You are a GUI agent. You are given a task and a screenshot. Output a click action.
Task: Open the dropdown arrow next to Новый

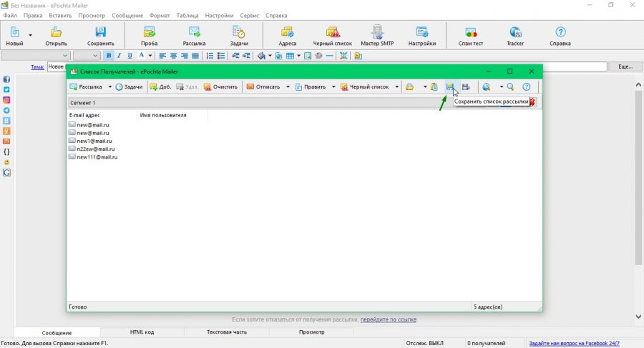[30, 35]
